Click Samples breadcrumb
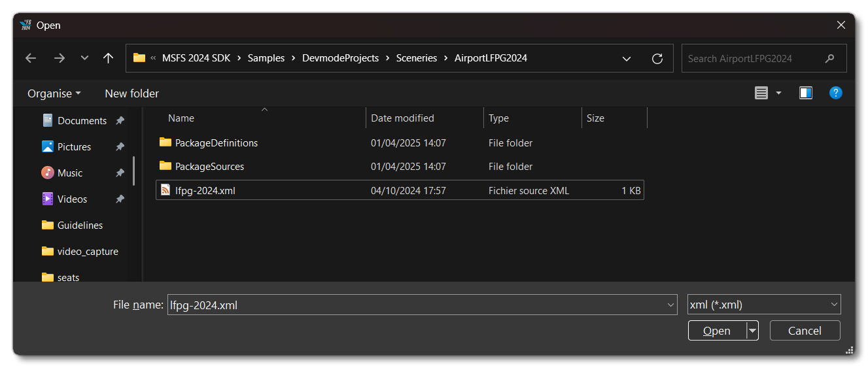Viewport: 868px width, 368px height. coord(266,58)
